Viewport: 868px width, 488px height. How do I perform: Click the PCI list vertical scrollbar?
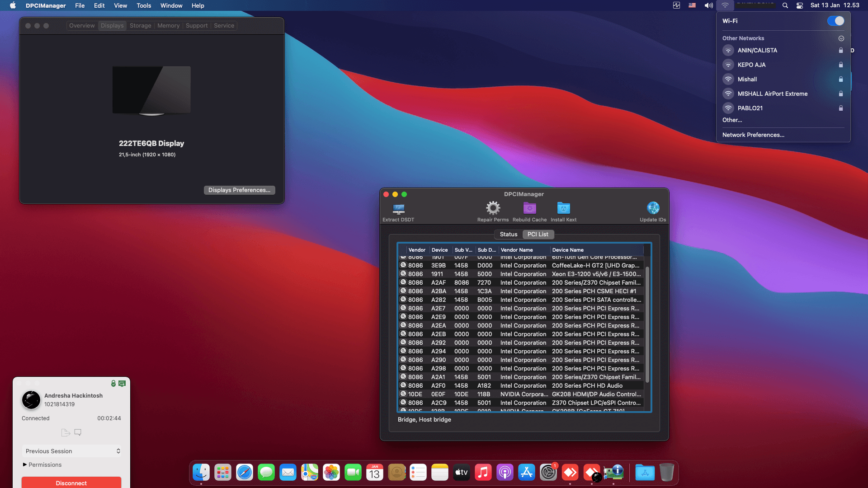(x=647, y=325)
